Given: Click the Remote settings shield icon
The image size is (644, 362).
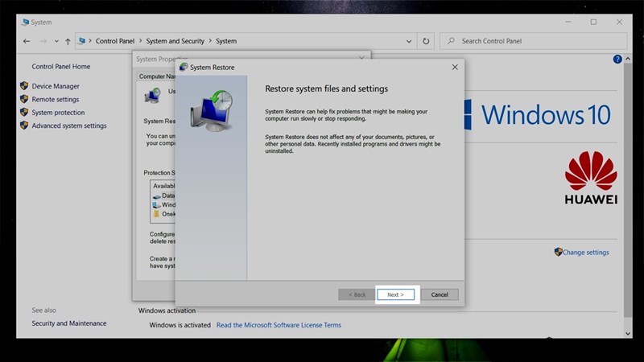Looking at the screenshot, I should point(24,99).
